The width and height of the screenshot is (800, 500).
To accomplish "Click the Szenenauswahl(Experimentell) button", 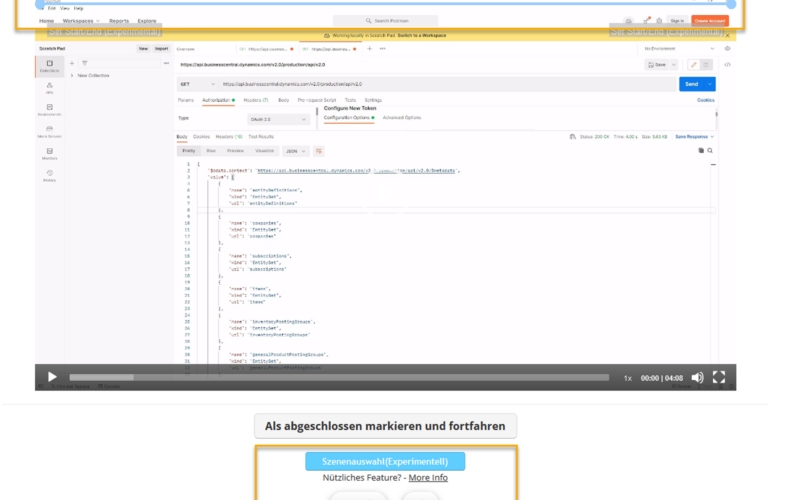I will (x=385, y=461).
